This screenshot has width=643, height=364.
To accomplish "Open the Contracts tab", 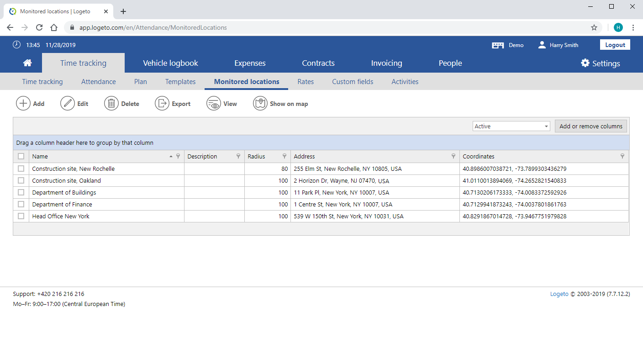I will 318,63.
